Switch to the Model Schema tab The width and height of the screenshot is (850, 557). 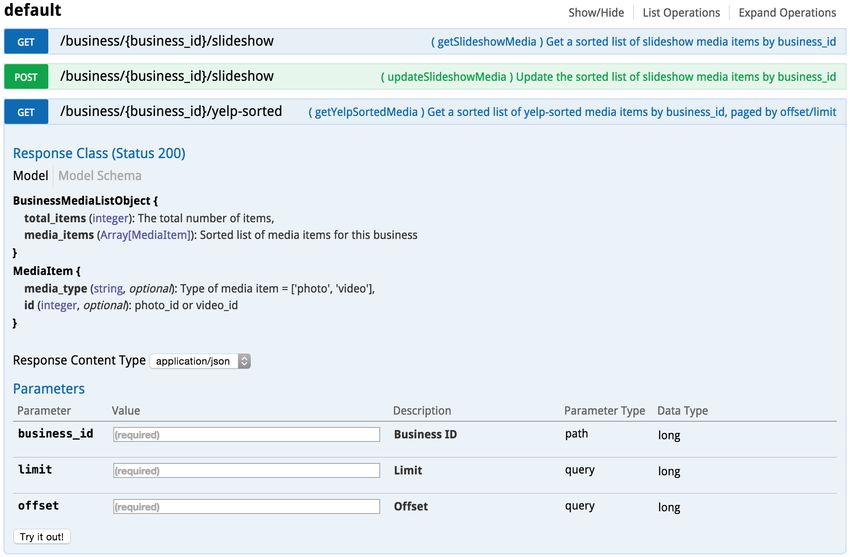[x=100, y=176]
